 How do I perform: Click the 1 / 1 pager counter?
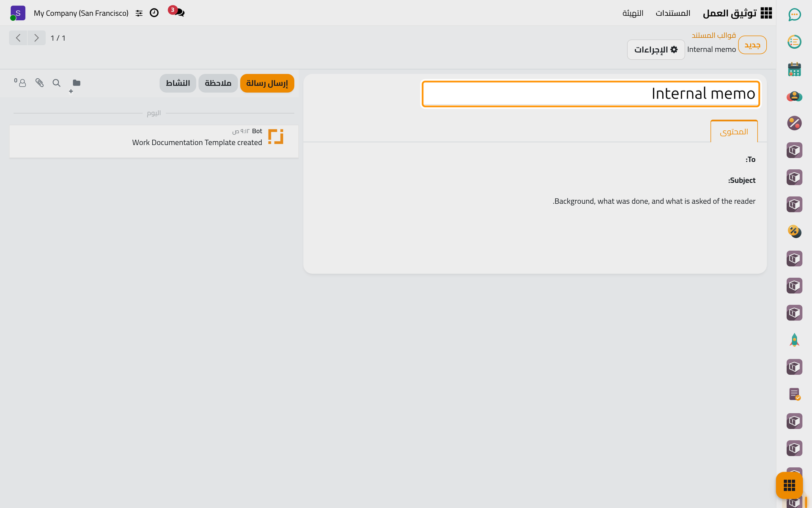58,38
